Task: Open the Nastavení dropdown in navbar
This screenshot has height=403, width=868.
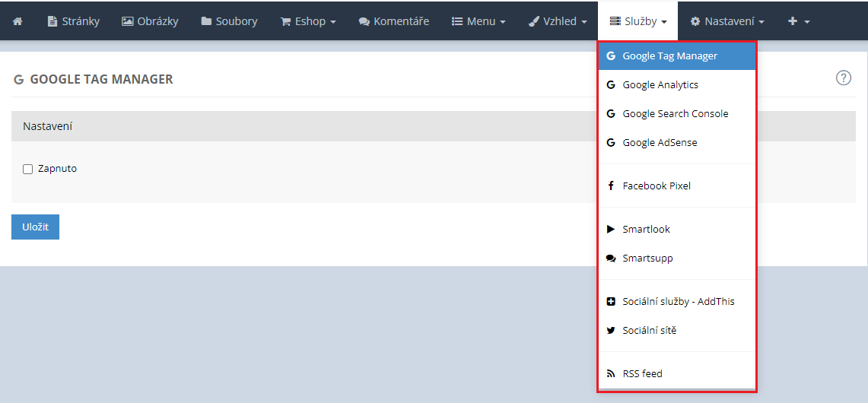Action: [727, 21]
